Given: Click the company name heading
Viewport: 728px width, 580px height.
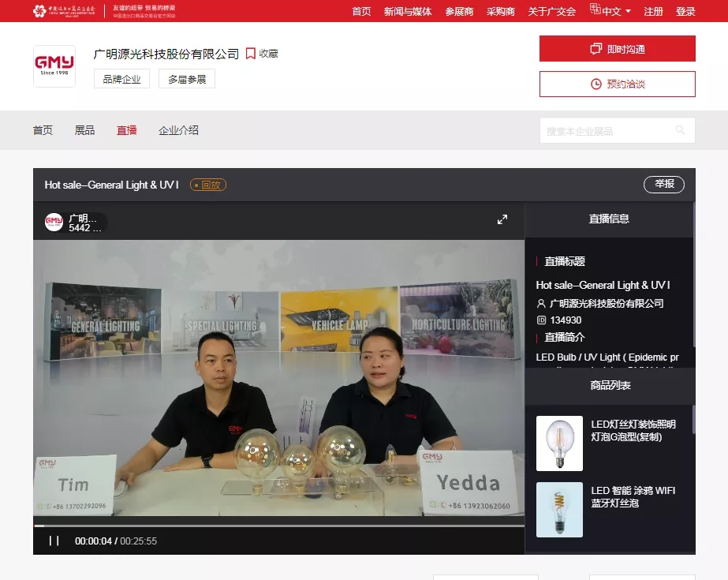Looking at the screenshot, I should pyautogui.click(x=166, y=54).
